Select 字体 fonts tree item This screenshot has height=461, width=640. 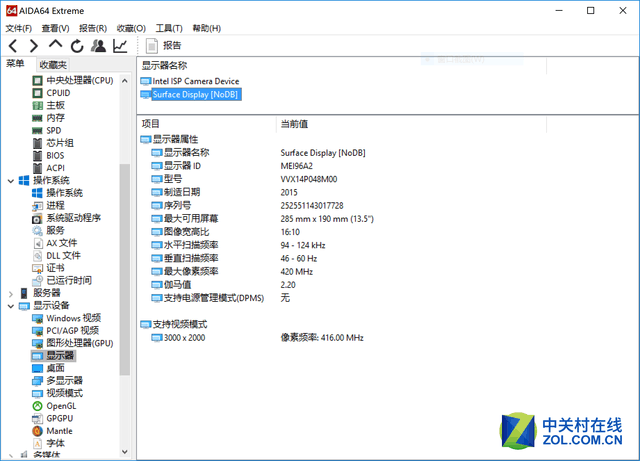[49, 443]
